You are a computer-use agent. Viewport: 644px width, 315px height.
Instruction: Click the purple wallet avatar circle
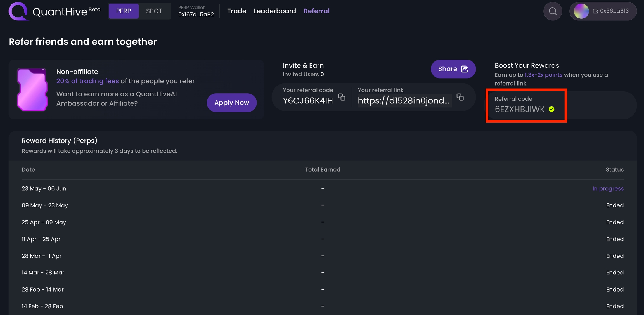581,11
